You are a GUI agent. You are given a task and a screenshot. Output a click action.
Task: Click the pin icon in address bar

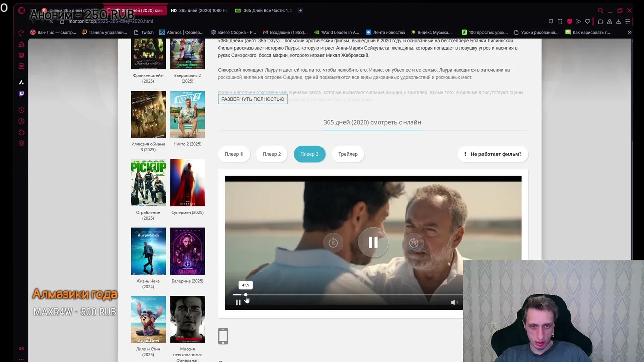click(x=551, y=21)
